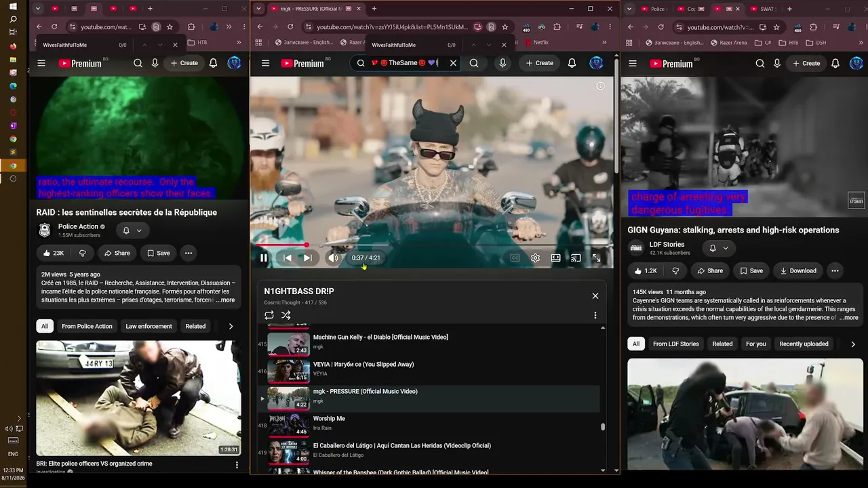
Task: Start voice search in middle YouTube window
Action: coord(502,63)
